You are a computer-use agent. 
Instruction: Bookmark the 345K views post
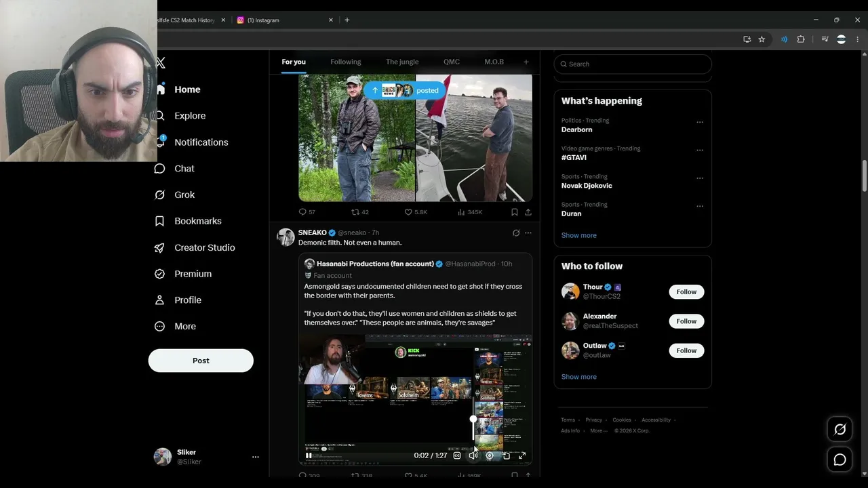[x=515, y=212]
